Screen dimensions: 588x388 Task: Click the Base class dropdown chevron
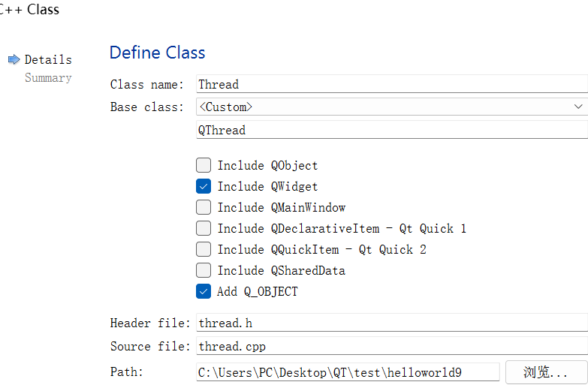coord(578,107)
